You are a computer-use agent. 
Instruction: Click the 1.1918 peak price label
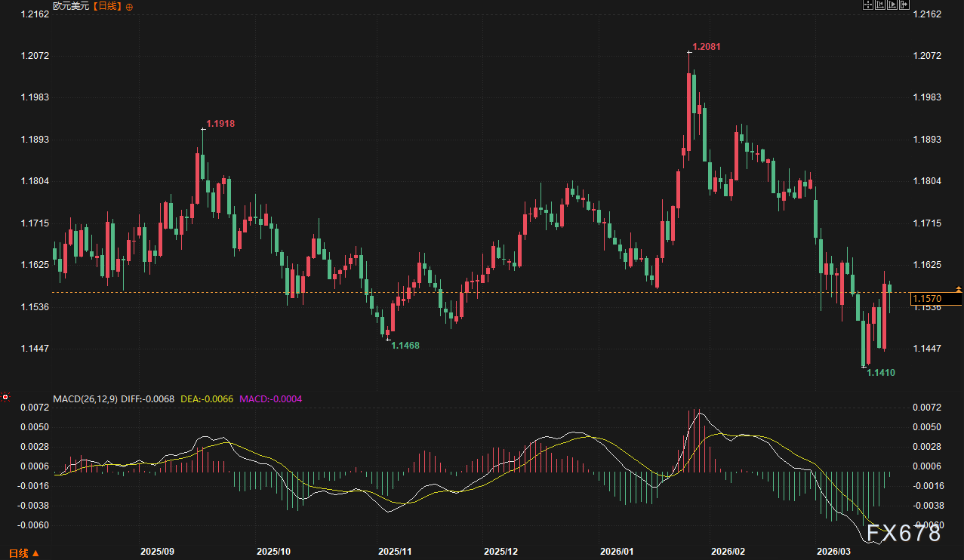pos(220,123)
